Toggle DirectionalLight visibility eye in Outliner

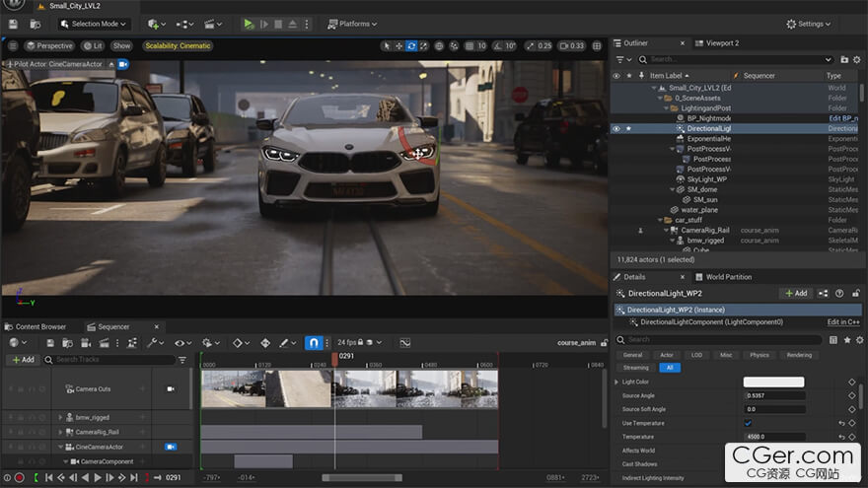click(616, 128)
